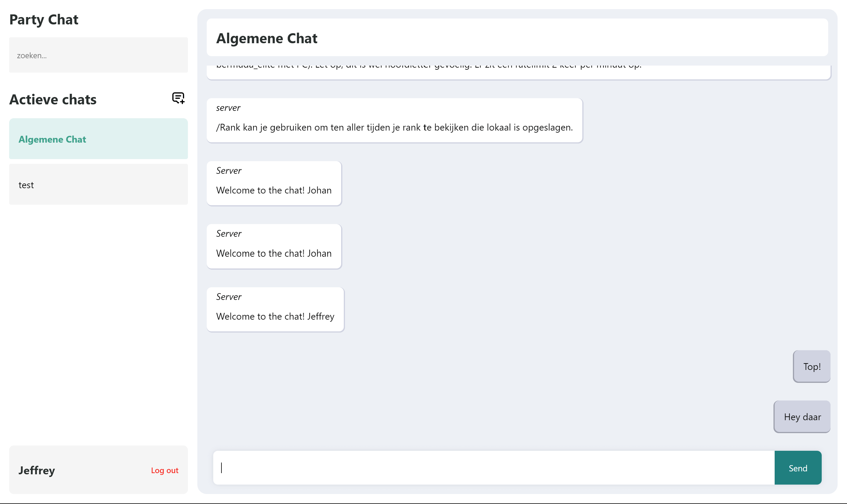Click the zoeken search field

(x=98, y=55)
